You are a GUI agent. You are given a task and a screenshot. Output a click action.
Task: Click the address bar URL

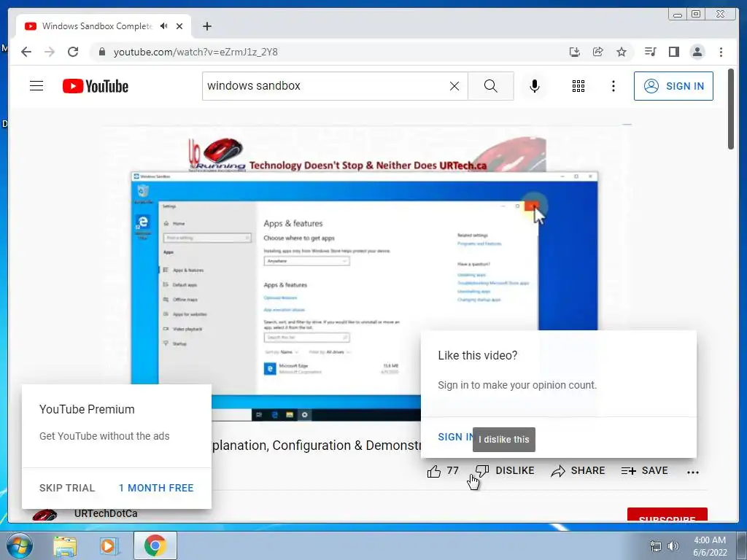click(196, 52)
